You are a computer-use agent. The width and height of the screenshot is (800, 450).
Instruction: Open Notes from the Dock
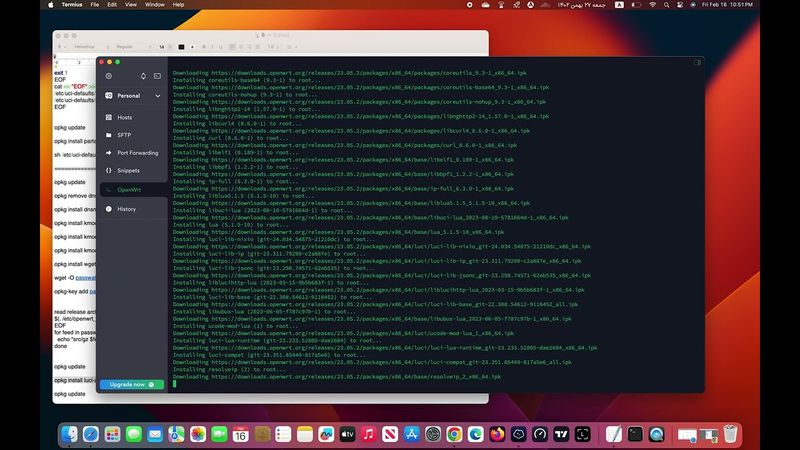coord(305,434)
